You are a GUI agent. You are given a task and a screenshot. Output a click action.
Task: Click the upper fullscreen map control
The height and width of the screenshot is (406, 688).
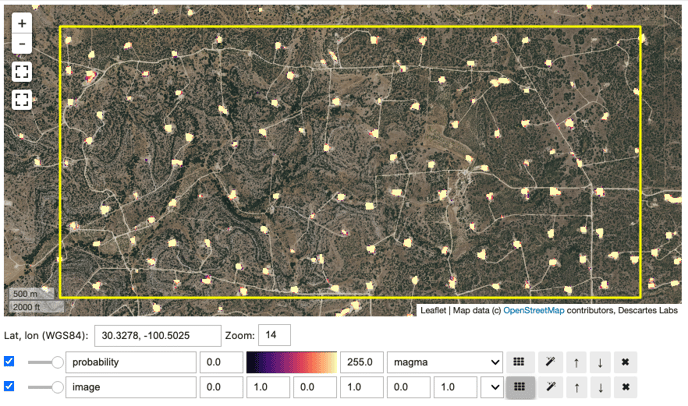[22, 72]
